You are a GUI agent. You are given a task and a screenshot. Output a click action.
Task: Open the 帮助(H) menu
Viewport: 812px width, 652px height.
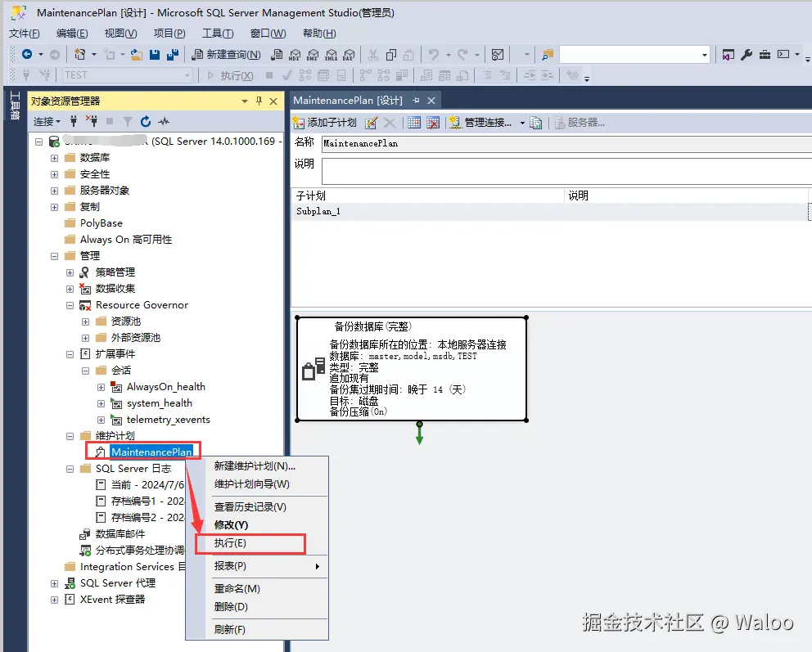[x=319, y=33]
